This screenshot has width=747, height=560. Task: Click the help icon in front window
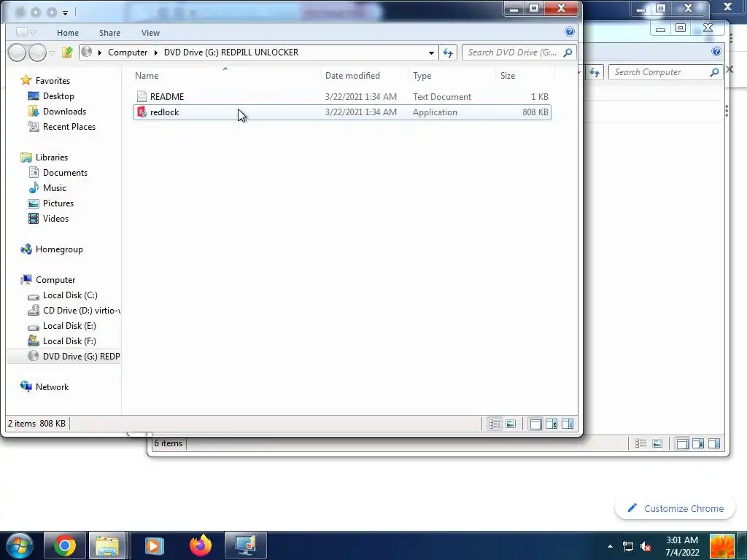click(569, 32)
